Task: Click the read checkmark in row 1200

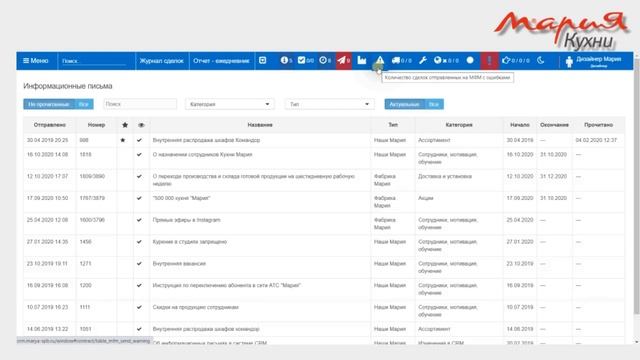Action: [139, 285]
